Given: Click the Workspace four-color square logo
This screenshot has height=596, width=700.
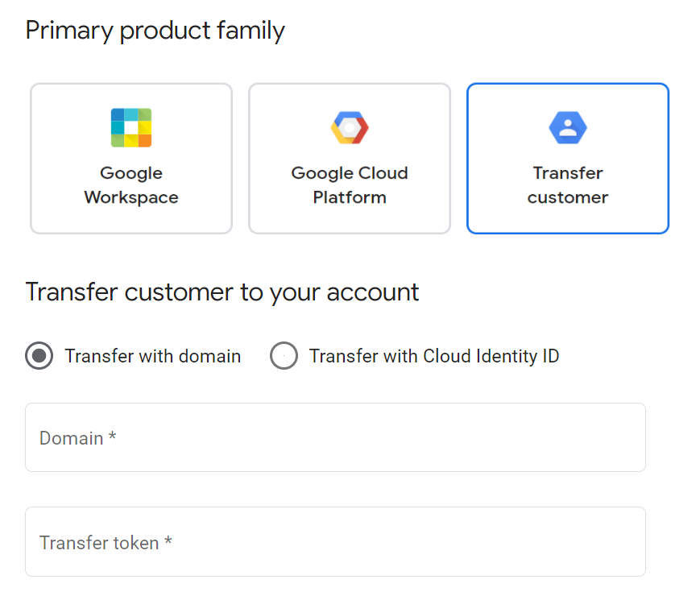Looking at the screenshot, I should tap(130, 127).
